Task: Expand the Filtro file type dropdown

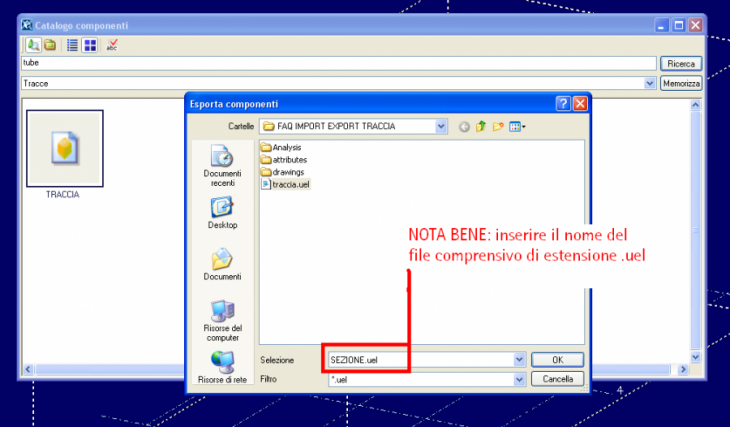Action: coord(519,380)
